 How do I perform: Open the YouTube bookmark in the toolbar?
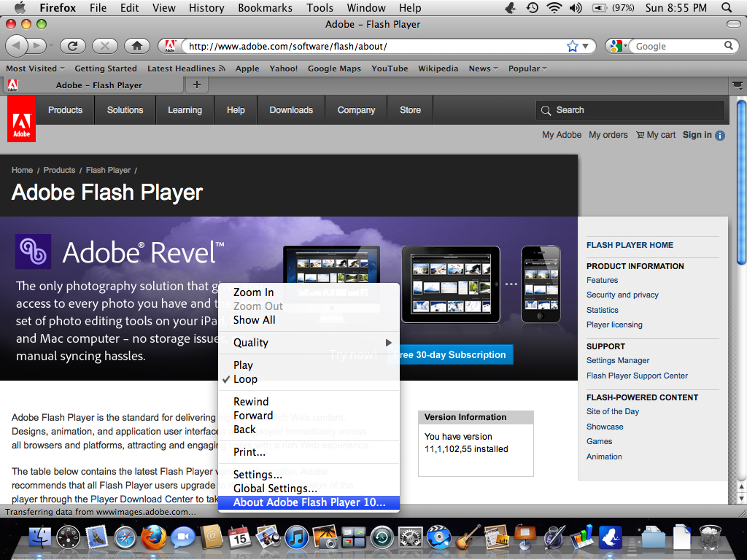390,69
